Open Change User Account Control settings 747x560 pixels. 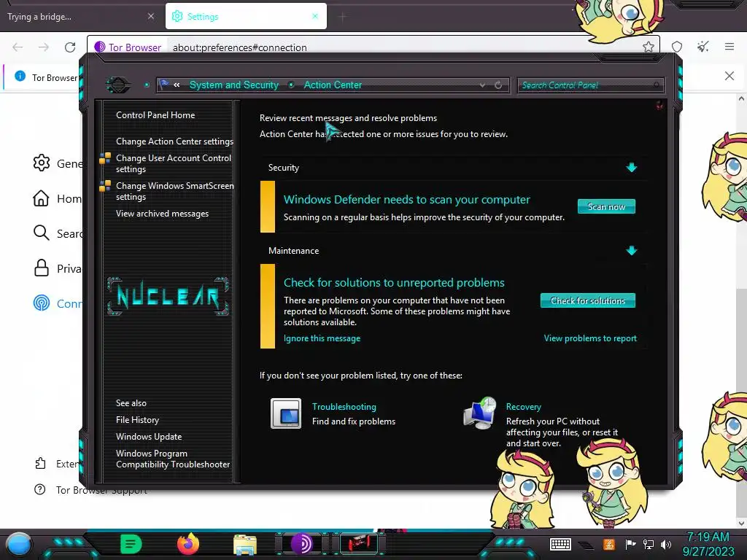point(174,163)
